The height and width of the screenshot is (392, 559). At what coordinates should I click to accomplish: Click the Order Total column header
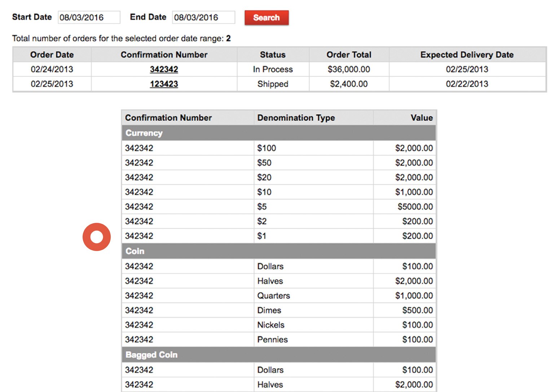(349, 54)
